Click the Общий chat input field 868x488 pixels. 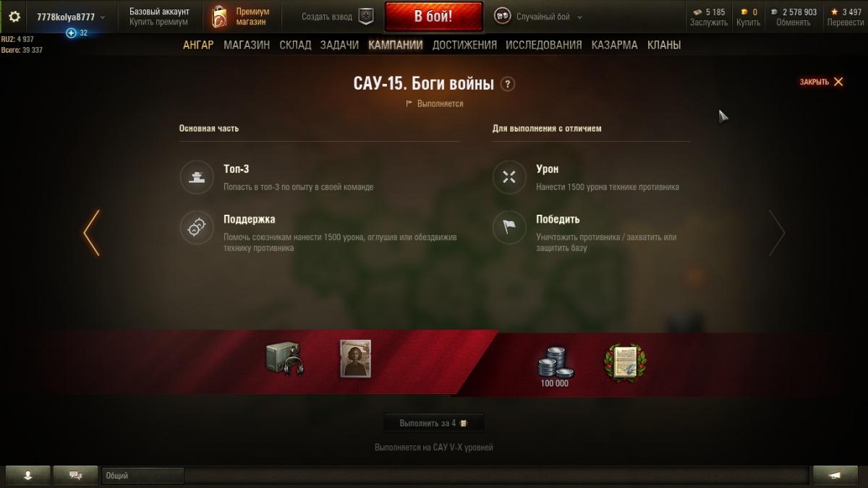pos(142,476)
